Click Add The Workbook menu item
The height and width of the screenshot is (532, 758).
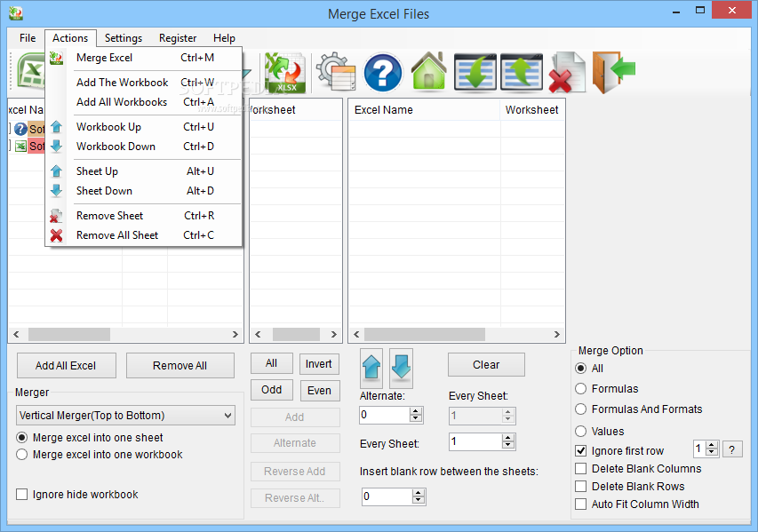(145, 83)
